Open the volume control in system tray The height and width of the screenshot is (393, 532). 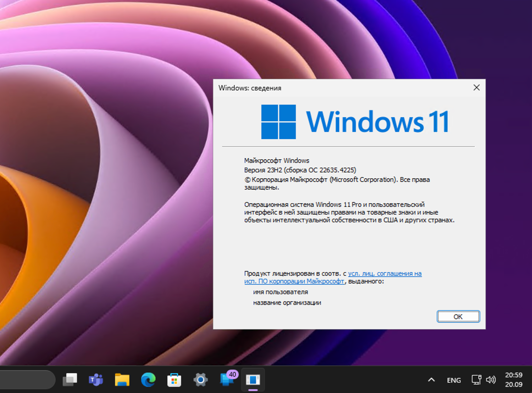click(491, 380)
